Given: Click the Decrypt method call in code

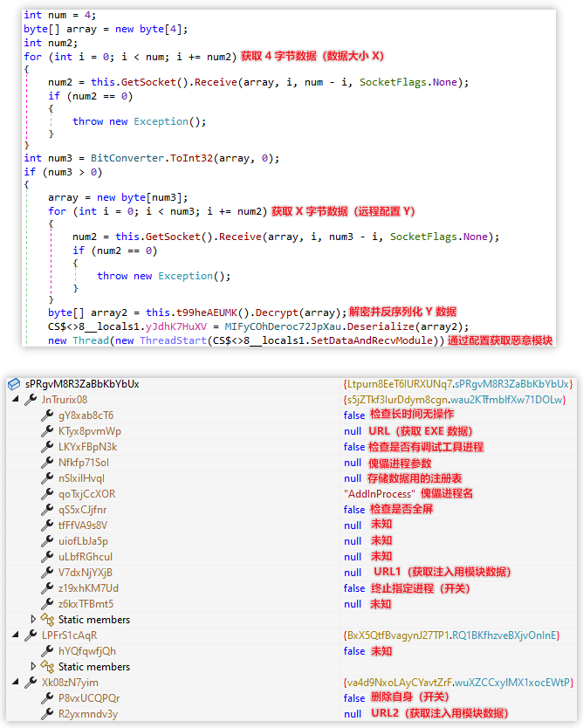Looking at the screenshot, I should (x=277, y=312).
